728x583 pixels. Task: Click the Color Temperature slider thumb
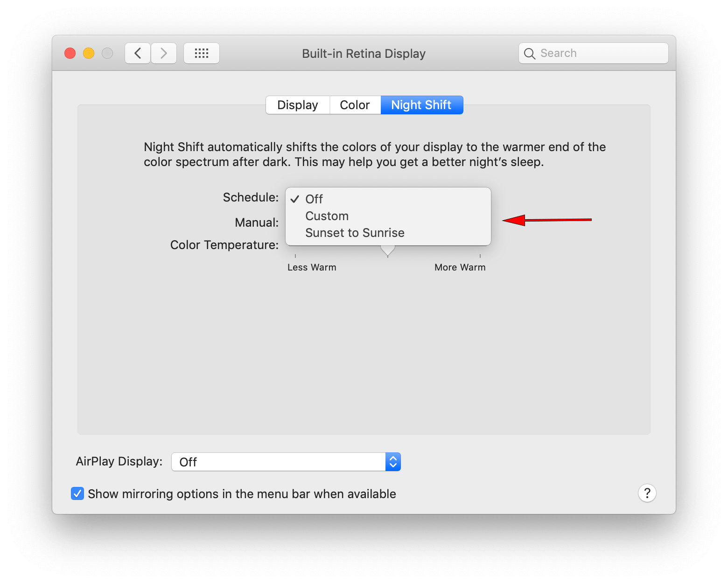(387, 251)
